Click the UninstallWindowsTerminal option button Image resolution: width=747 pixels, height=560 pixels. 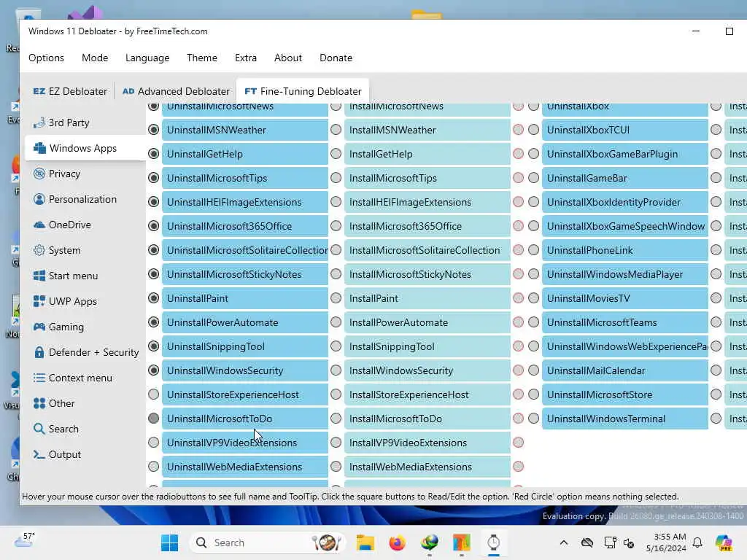[625, 419]
